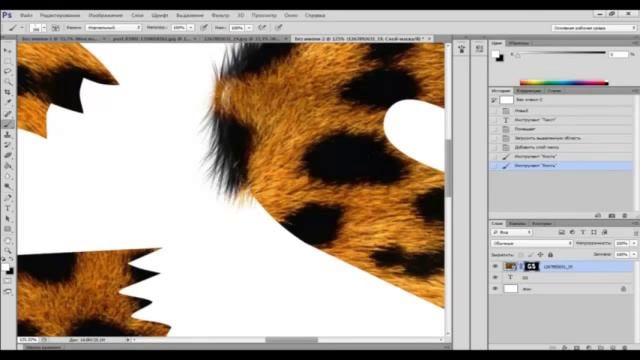
Task: Click the layer mask thumbnail of top layer
Action: pos(531,267)
